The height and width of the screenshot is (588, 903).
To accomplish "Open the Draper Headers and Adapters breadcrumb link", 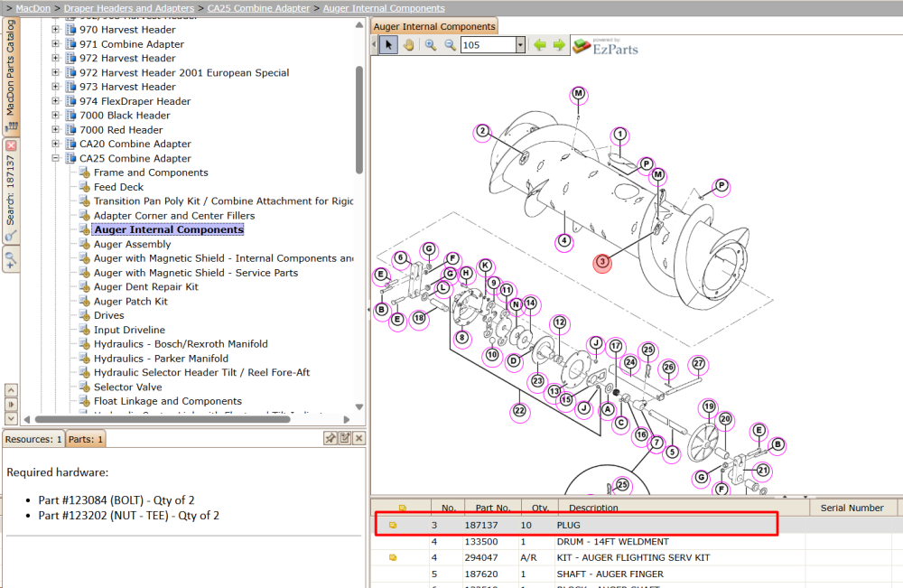I will (x=129, y=8).
